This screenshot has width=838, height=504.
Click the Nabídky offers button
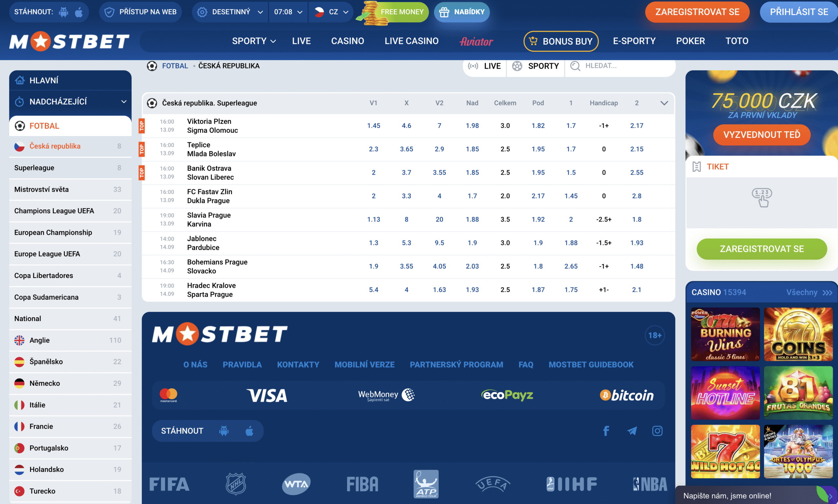coord(462,12)
